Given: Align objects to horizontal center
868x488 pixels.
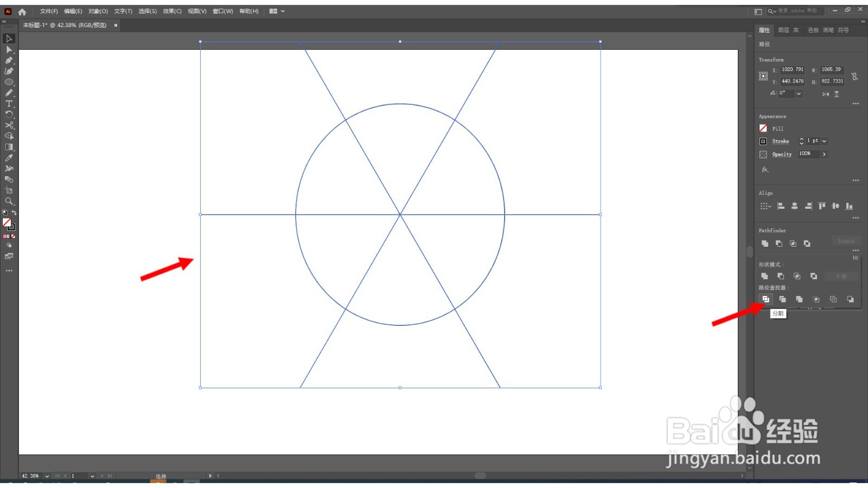Looking at the screenshot, I should pyautogui.click(x=794, y=206).
